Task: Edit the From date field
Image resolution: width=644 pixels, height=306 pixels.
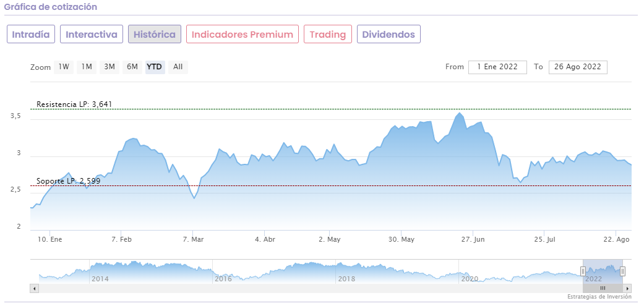Action: (497, 67)
